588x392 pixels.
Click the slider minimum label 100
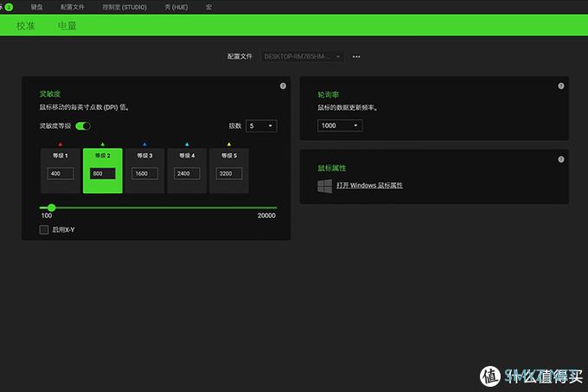click(47, 215)
